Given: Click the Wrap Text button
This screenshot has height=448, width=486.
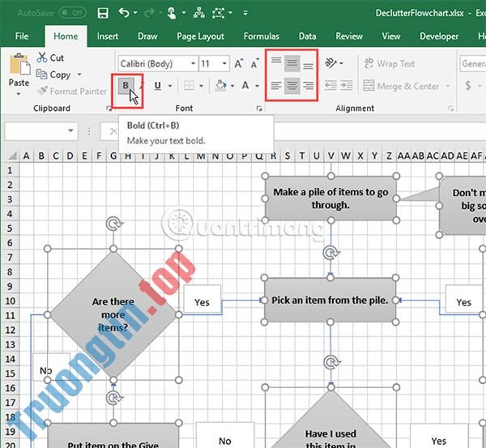Looking at the screenshot, I should point(390,63).
